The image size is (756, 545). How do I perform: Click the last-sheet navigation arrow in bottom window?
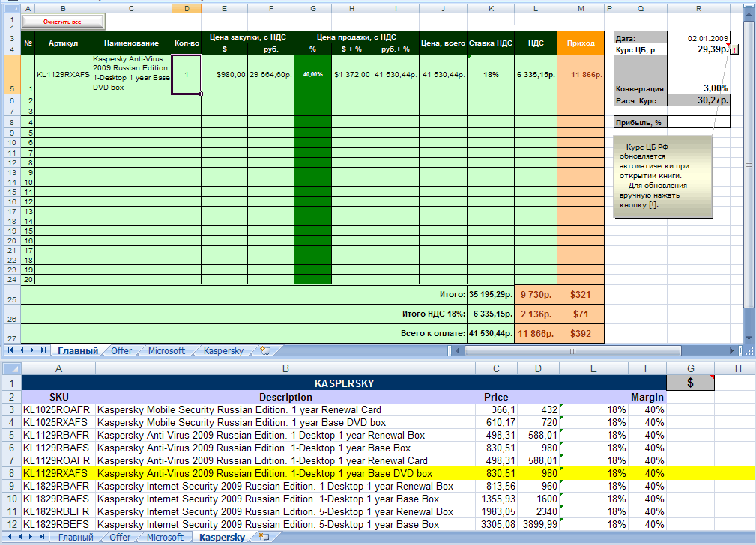[41, 536]
